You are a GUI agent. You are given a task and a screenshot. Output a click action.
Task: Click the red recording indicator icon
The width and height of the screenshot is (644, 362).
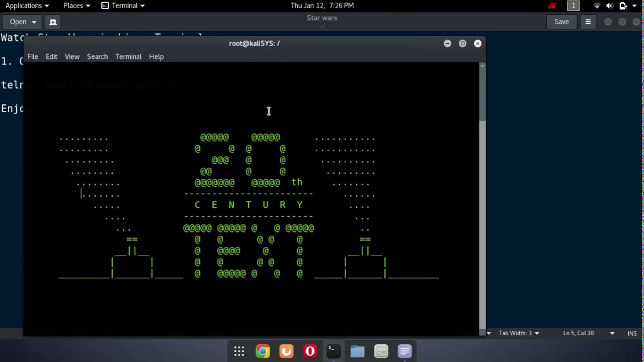tap(552, 6)
